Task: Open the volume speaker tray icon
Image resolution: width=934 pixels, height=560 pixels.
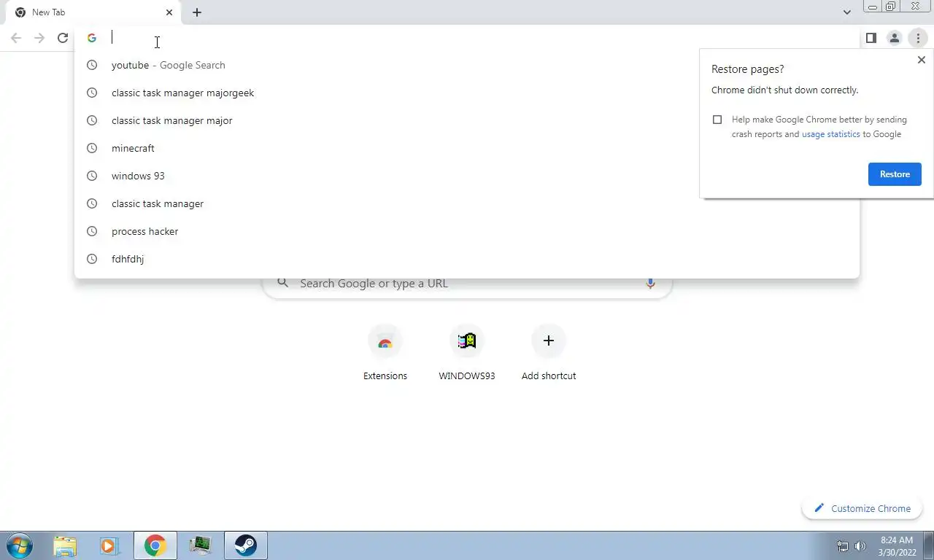Action: [860, 546]
